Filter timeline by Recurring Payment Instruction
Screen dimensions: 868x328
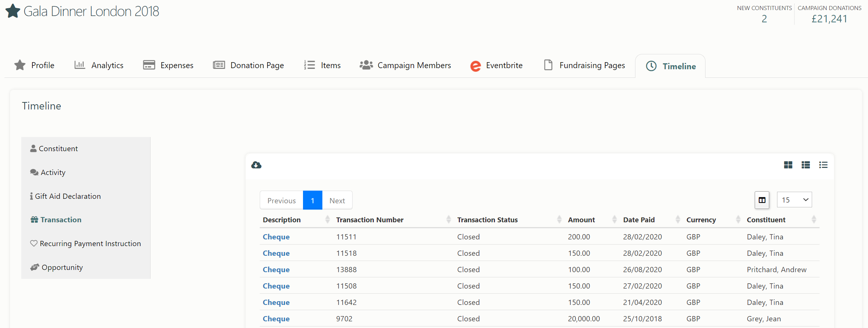86,243
